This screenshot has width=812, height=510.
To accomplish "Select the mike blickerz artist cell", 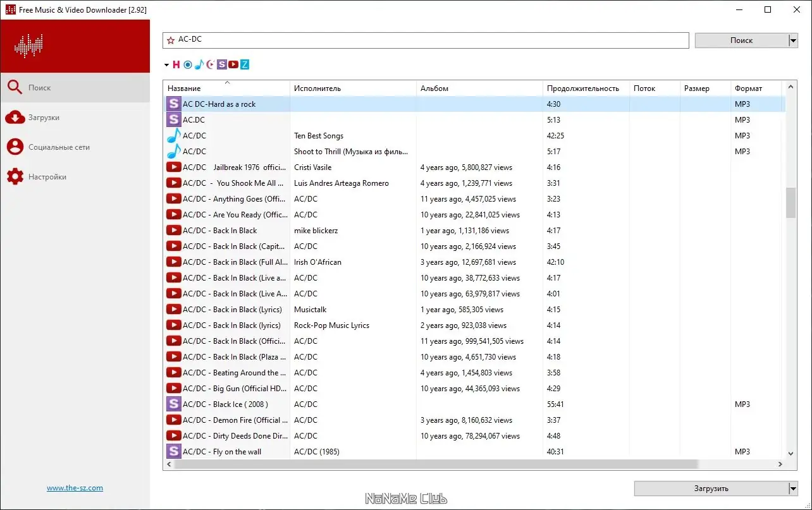I will click(316, 230).
